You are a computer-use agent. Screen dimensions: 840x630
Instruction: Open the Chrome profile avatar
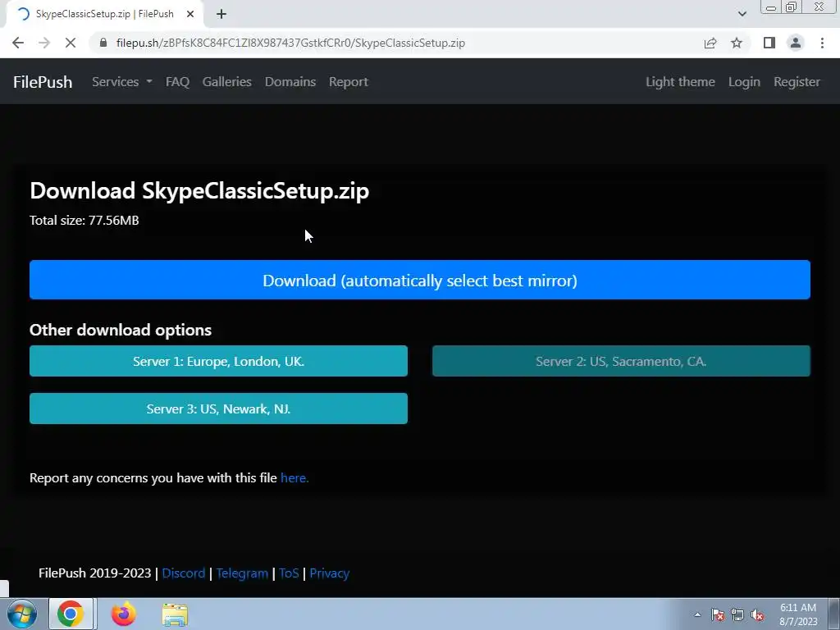click(796, 43)
